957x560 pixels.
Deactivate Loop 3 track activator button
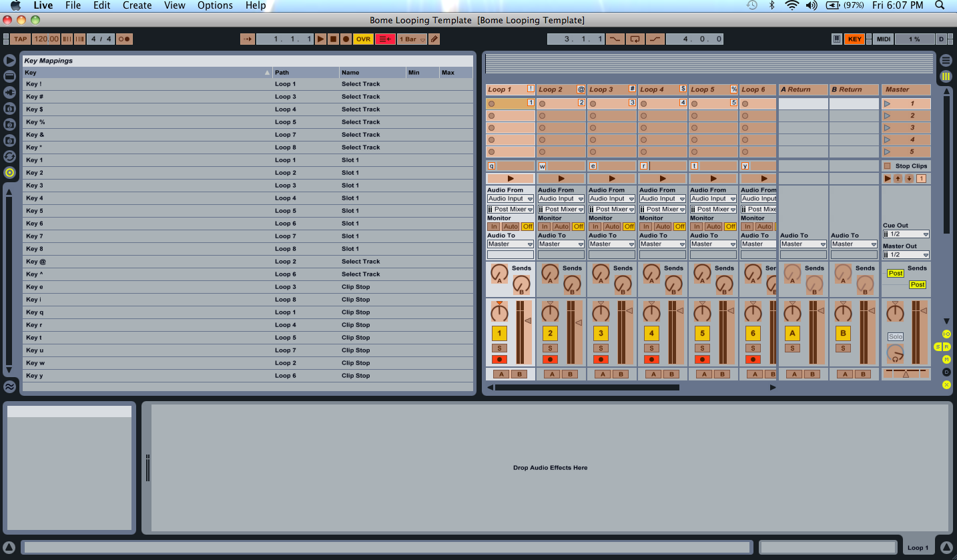pyautogui.click(x=601, y=333)
